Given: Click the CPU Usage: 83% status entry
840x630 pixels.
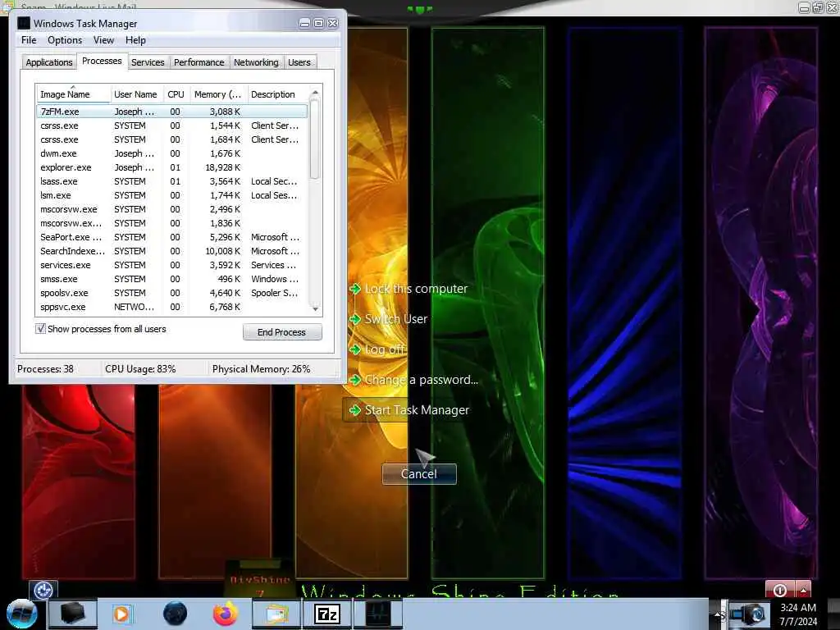Looking at the screenshot, I should pos(140,368).
